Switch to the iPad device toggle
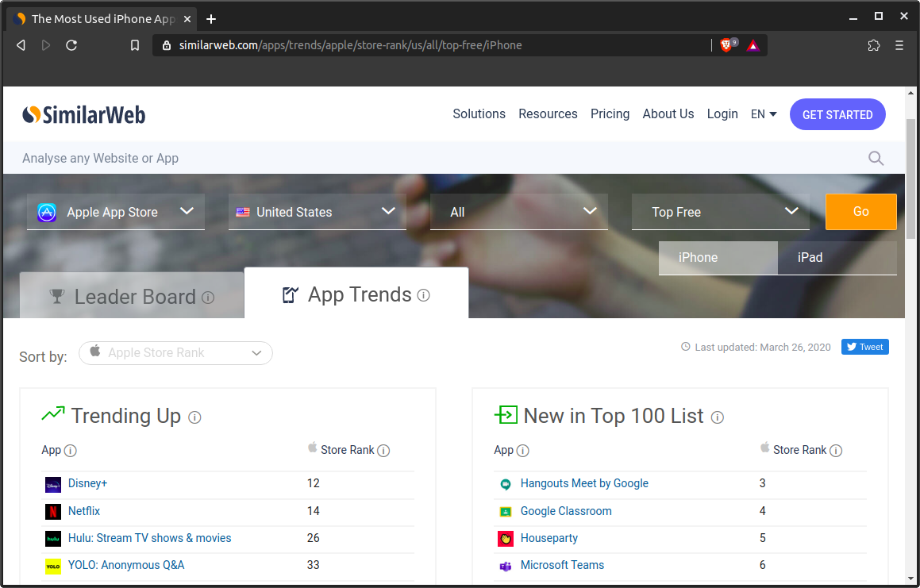Screen dimensions: 920x588 tap(837, 258)
